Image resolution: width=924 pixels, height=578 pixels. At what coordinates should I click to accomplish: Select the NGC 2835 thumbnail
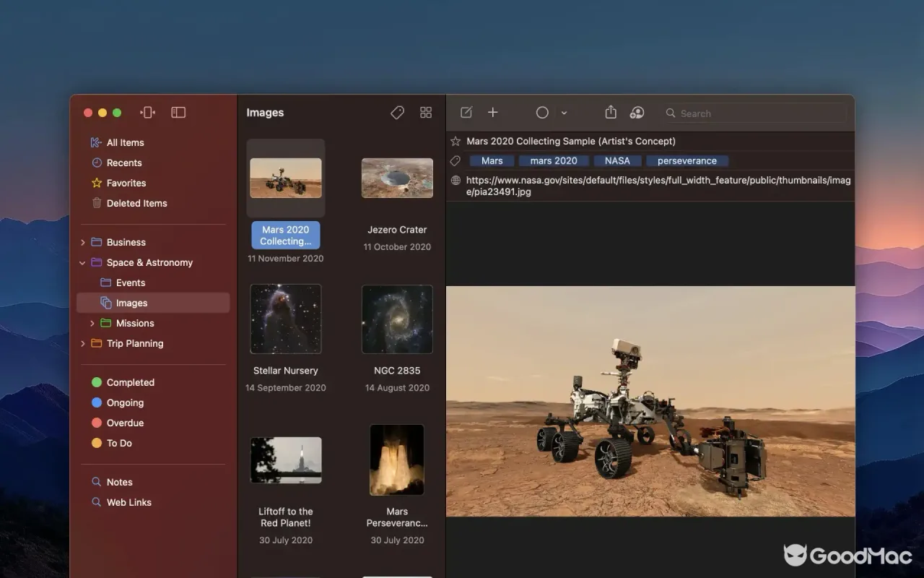[397, 319]
